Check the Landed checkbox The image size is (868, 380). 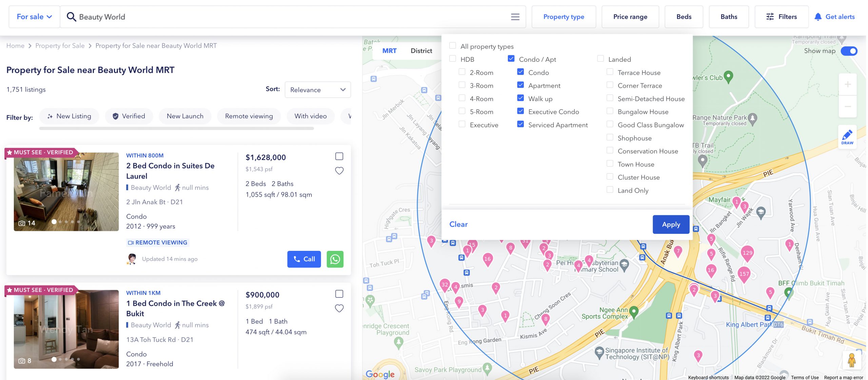tap(600, 59)
